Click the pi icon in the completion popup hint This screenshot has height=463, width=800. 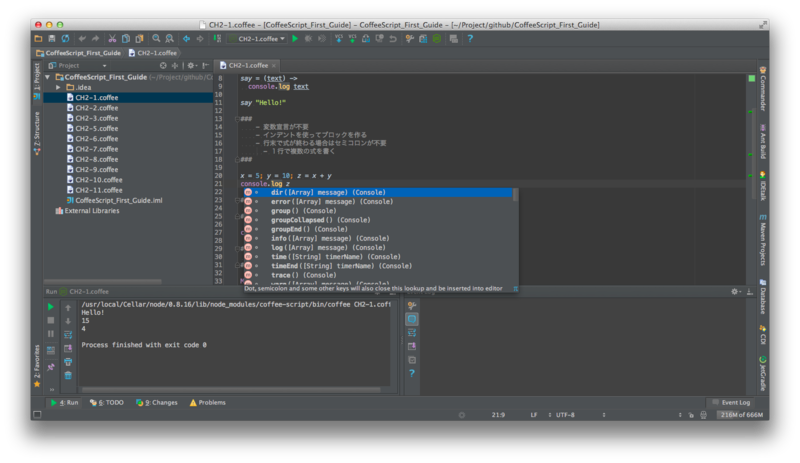(515, 288)
